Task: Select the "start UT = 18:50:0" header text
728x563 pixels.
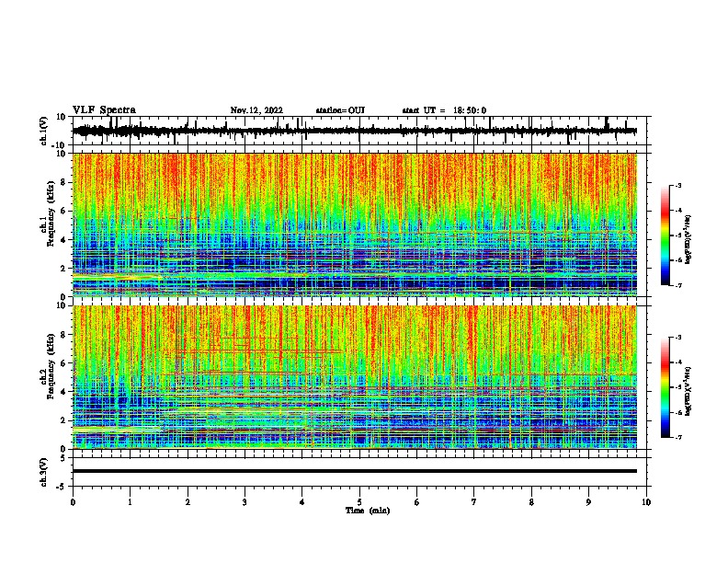Action: (444, 110)
